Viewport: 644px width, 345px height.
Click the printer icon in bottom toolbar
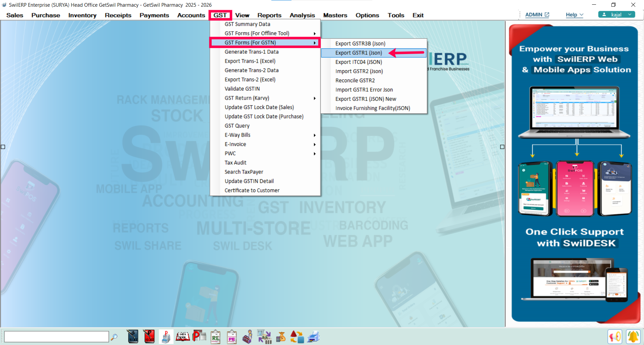click(313, 336)
